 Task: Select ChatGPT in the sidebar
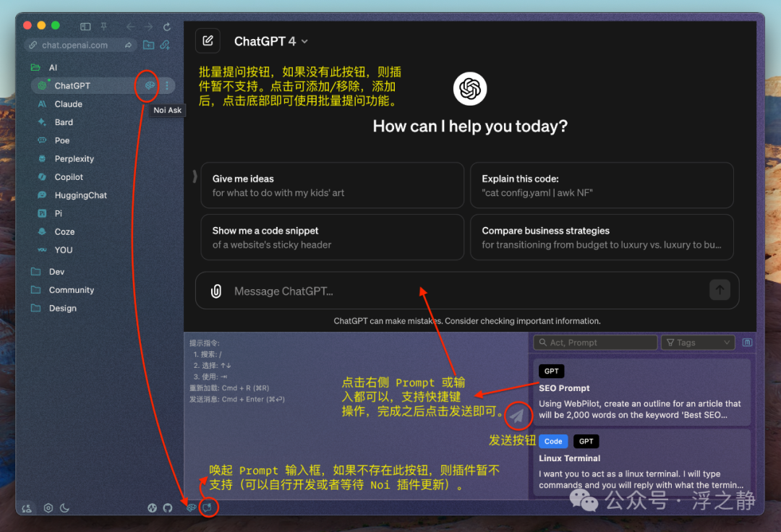72,85
